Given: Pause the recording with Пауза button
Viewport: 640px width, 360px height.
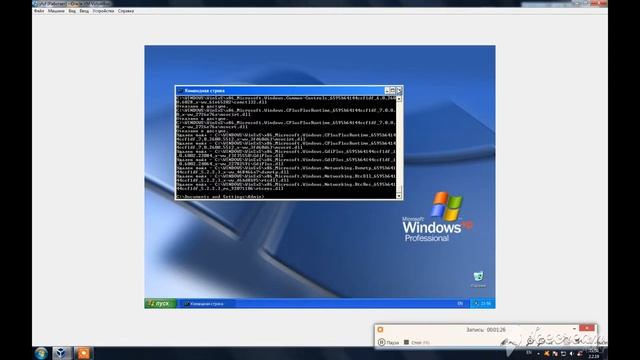Looking at the screenshot, I should (389, 342).
